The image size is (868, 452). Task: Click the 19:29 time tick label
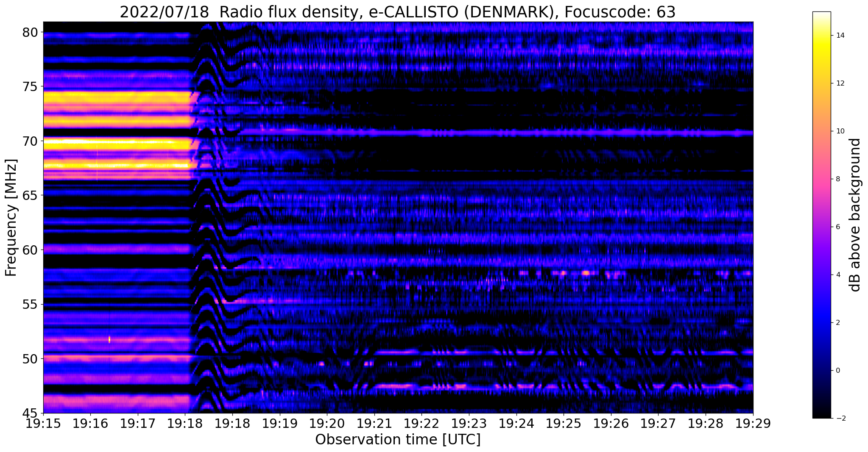click(753, 424)
